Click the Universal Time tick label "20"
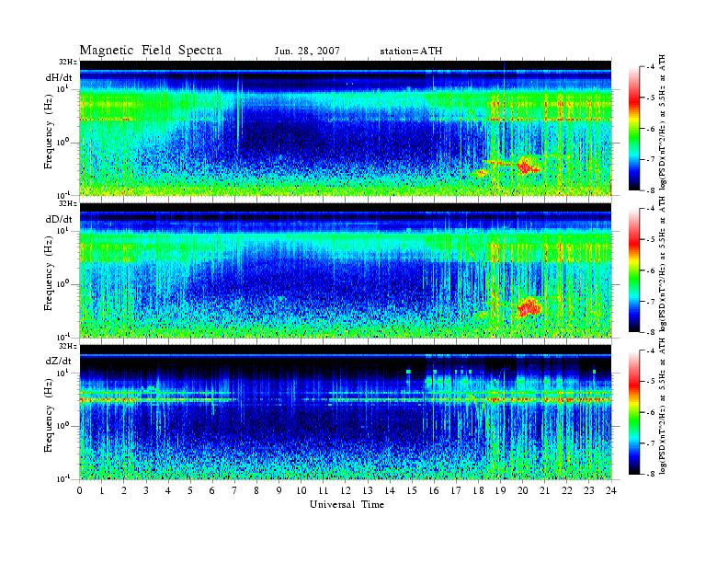Image resolution: width=728 pixels, height=563 pixels. click(522, 490)
